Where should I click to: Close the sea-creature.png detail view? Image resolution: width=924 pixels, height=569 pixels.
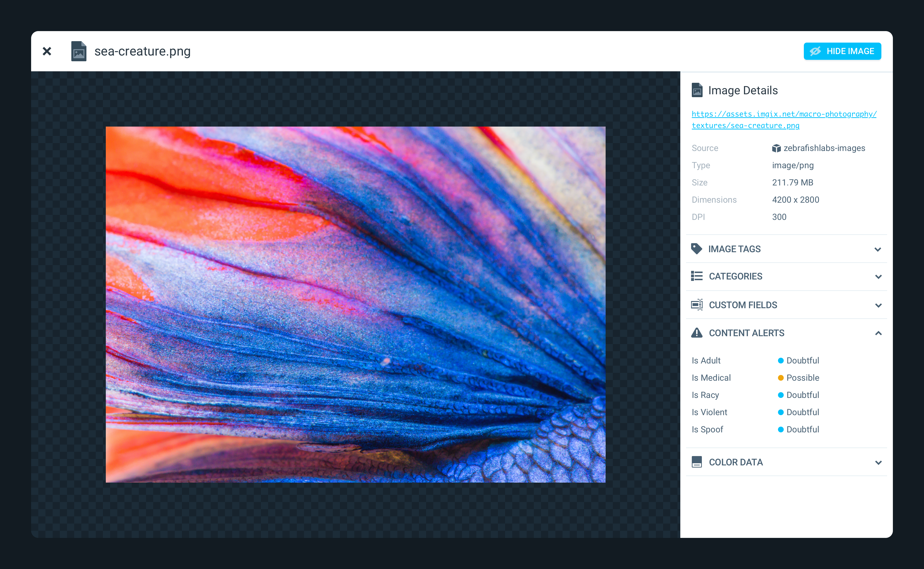point(47,51)
